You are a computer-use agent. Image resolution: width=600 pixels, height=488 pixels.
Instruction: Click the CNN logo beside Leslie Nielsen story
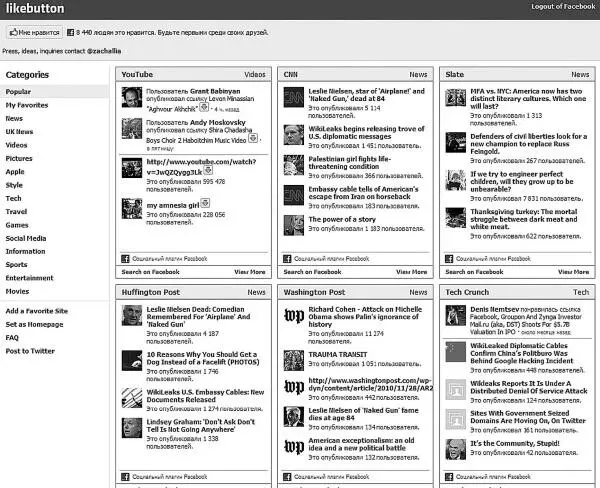tap(293, 97)
